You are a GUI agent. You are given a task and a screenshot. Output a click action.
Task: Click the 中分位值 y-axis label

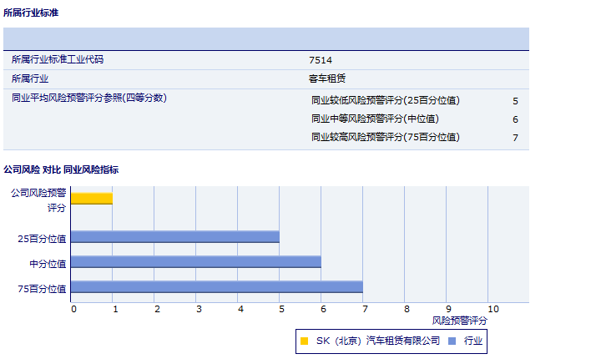(x=48, y=264)
